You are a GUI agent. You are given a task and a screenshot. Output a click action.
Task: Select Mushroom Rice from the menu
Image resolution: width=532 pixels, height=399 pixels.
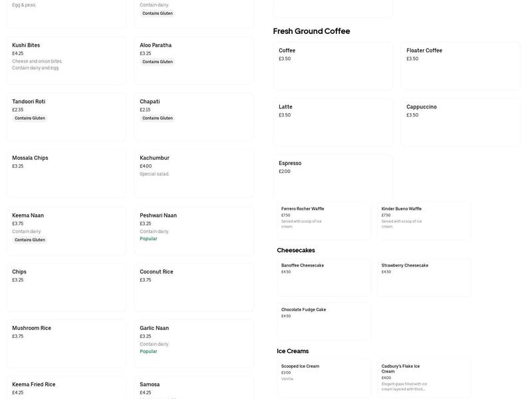click(x=66, y=343)
